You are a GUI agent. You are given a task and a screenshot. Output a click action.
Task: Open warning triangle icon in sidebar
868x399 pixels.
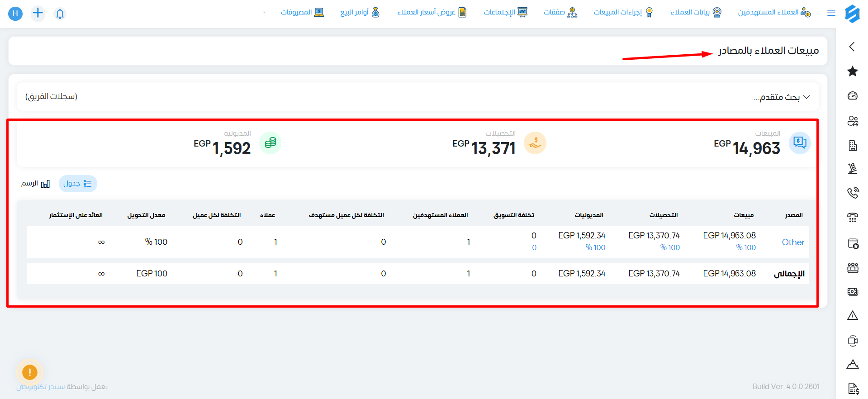click(x=853, y=315)
